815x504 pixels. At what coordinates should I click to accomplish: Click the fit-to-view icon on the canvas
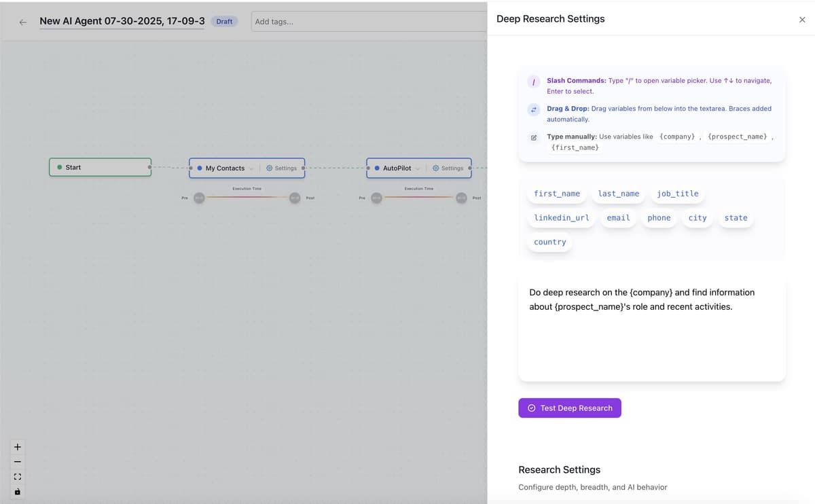click(x=17, y=476)
